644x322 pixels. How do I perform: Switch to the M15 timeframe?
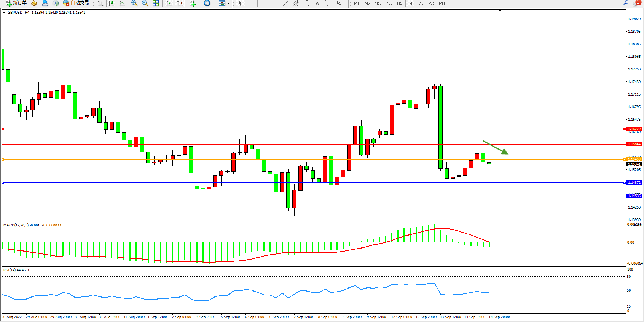coord(378,3)
